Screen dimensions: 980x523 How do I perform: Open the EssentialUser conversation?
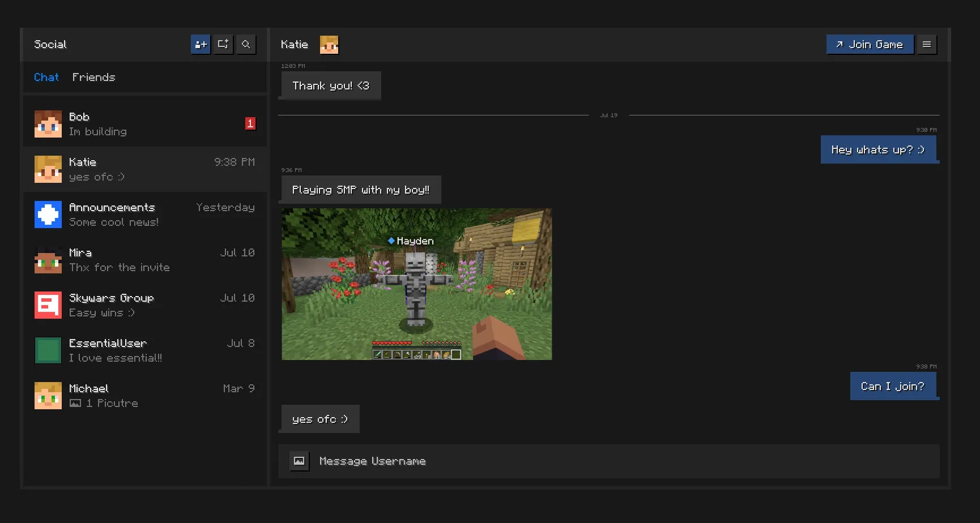[145, 350]
